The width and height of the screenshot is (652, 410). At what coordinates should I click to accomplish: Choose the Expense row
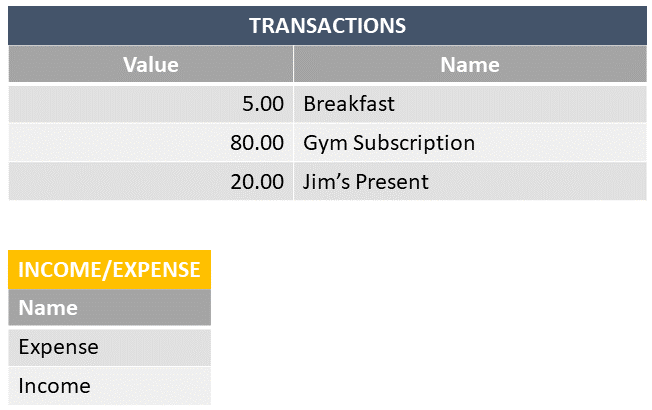coord(59,347)
